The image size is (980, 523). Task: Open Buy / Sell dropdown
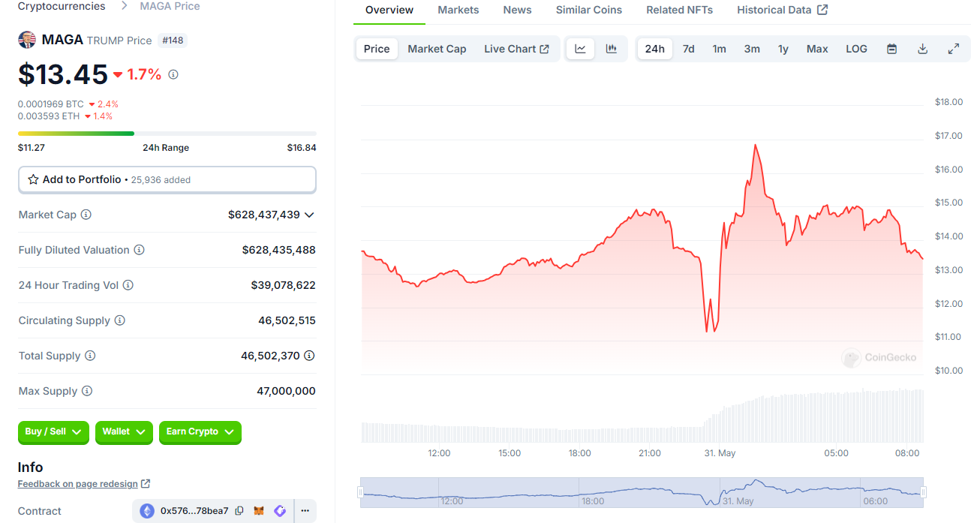[53, 432]
